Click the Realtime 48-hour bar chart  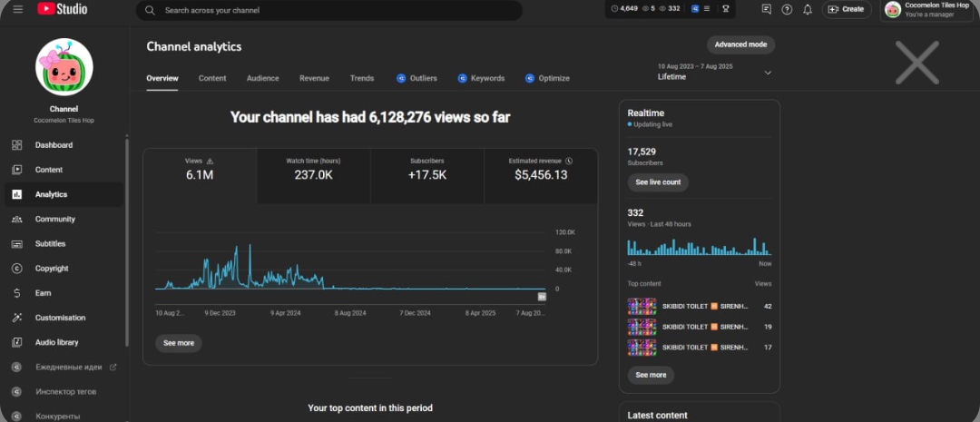700,246
